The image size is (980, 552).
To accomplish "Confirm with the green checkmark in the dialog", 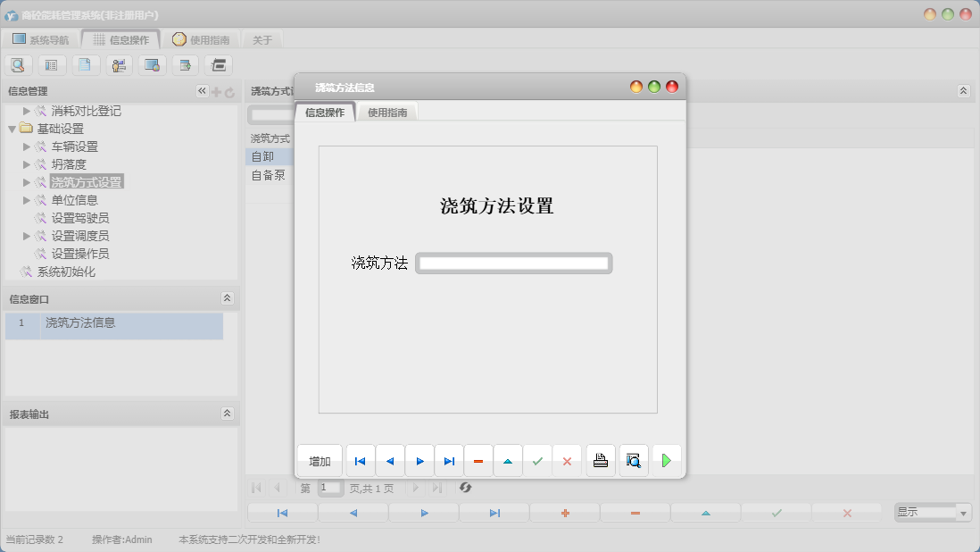I will tap(537, 460).
